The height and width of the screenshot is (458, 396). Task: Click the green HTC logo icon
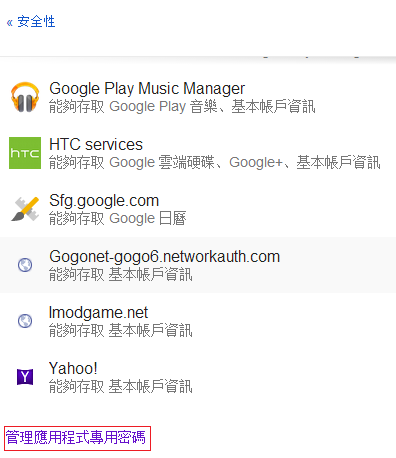pyautogui.click(x=25, y=153)
